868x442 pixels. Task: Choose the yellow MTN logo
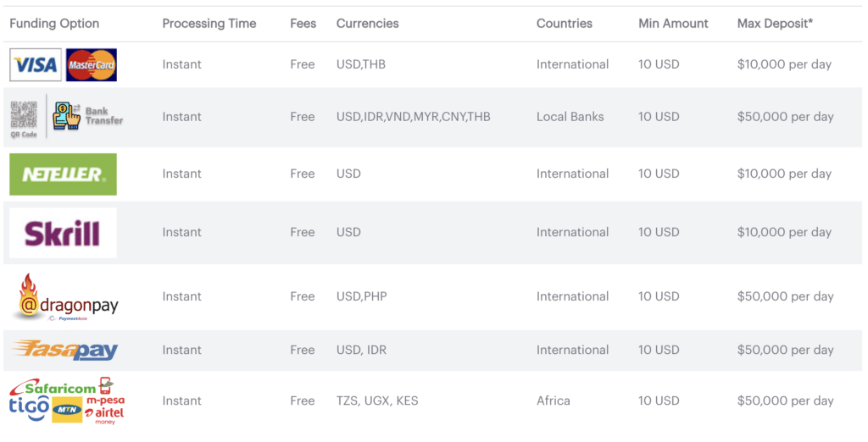click(x=66, y=410)
